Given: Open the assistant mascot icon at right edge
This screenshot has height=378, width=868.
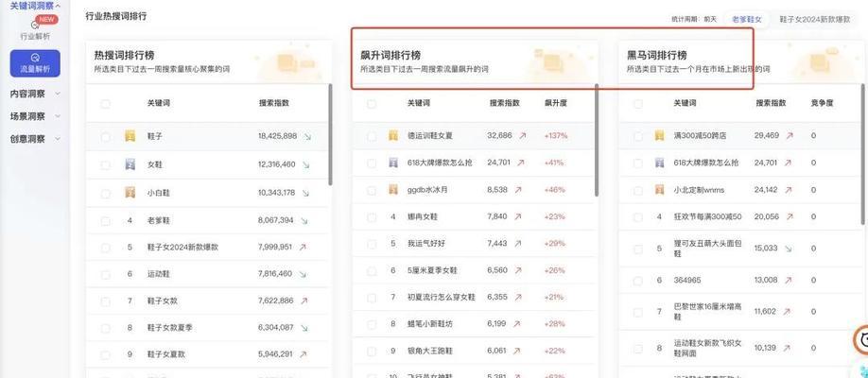Looking at the screenshot, I should (861, 340).
